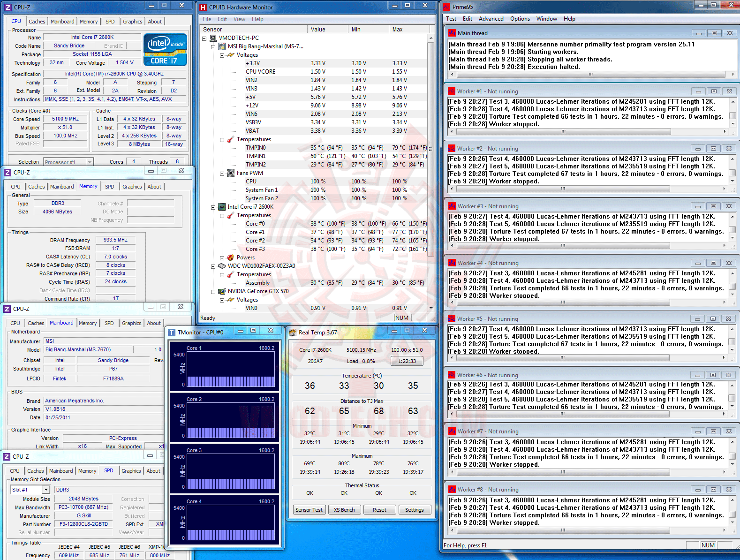Open the View menu in Hardware Monitor
Screen dimensions: 740x560
(x=239, y=19)
